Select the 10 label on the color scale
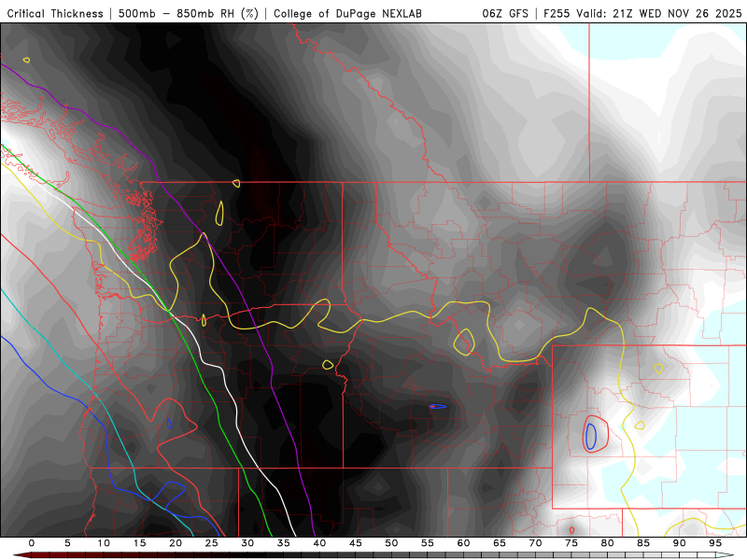747x560 pixels. pos(104,543)
